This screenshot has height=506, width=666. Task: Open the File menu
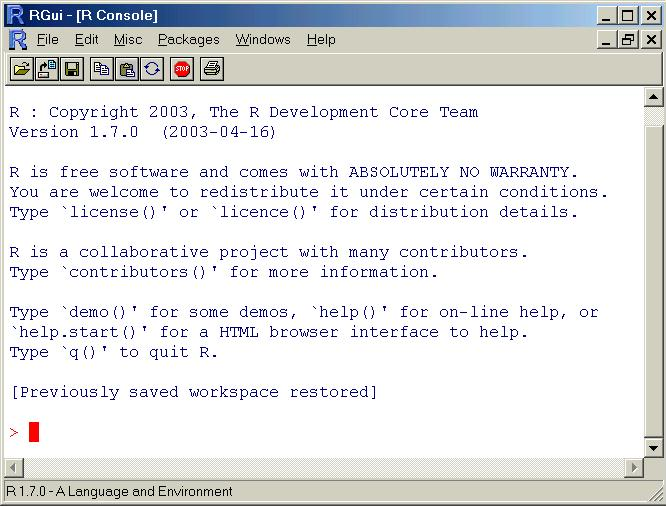pyautogui.click(x=47, y=40)
